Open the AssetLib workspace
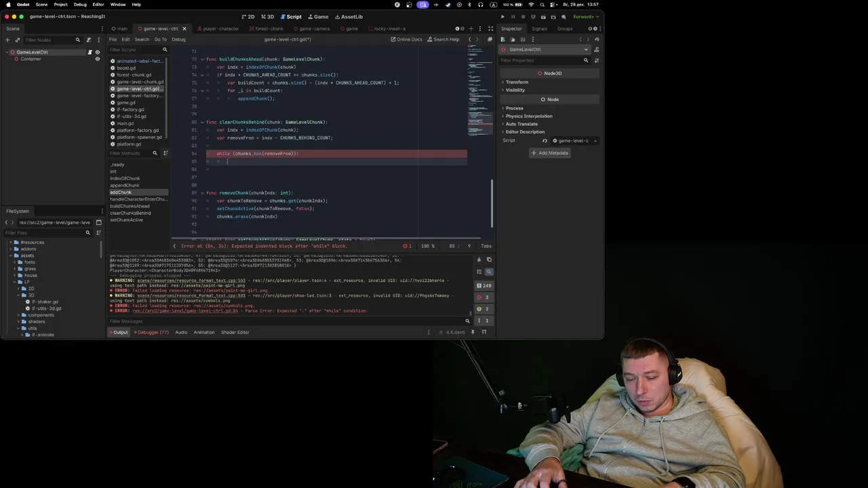The height and width of the screenshot is (488, 868). pos(349,16)
